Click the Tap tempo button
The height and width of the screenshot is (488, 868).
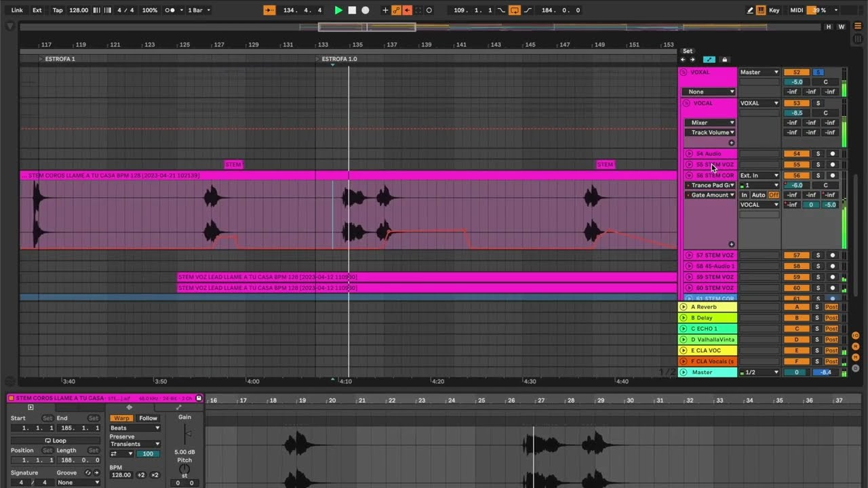click(x=58, y=10)
